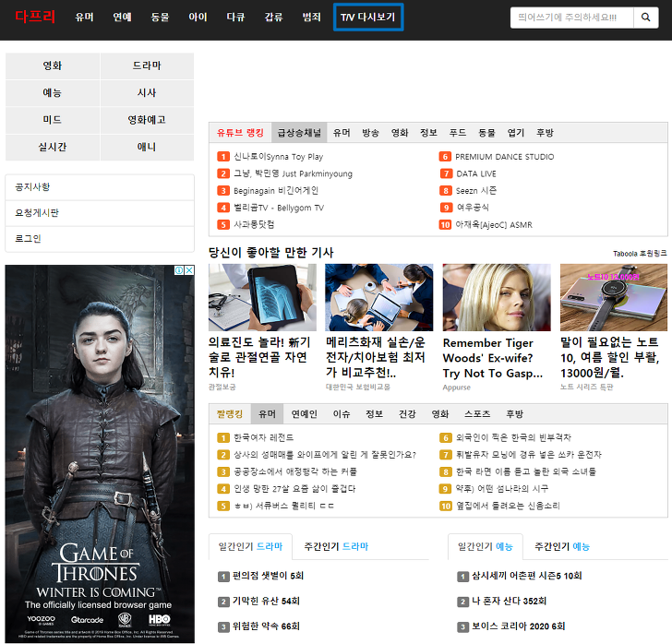Open the 실시간 category button
Image resolution: width=672 pixels, height=644 pixels.
tap(53, 147)
